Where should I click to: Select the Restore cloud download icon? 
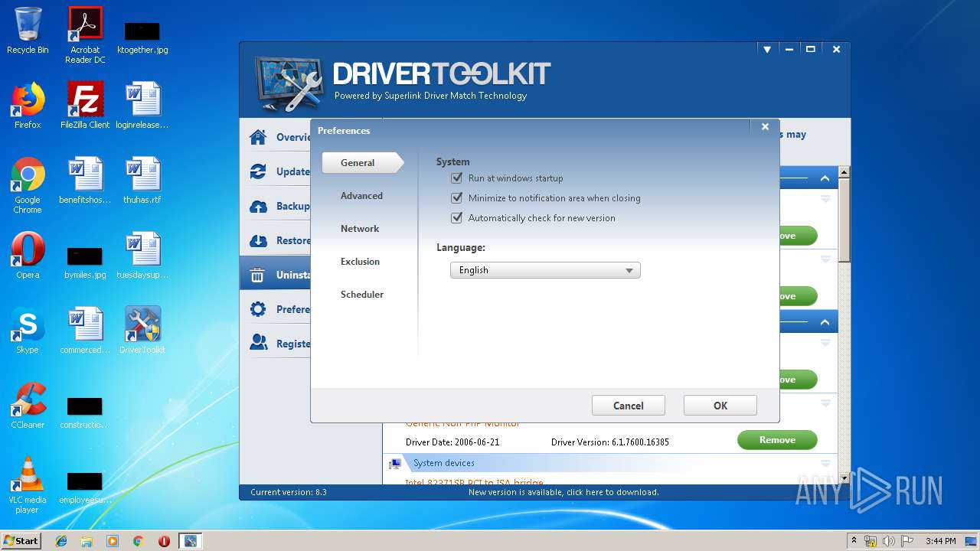[x=258, y=240]
